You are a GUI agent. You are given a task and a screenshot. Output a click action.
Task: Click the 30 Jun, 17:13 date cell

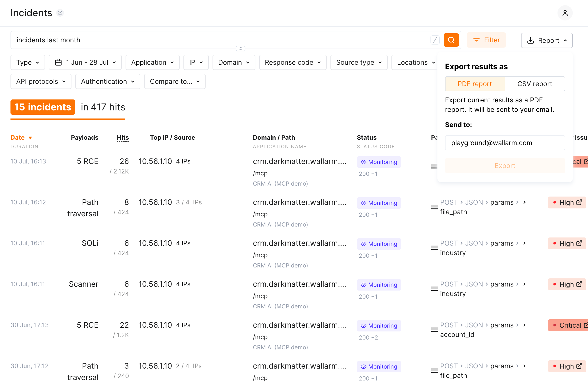pos(30,325)
